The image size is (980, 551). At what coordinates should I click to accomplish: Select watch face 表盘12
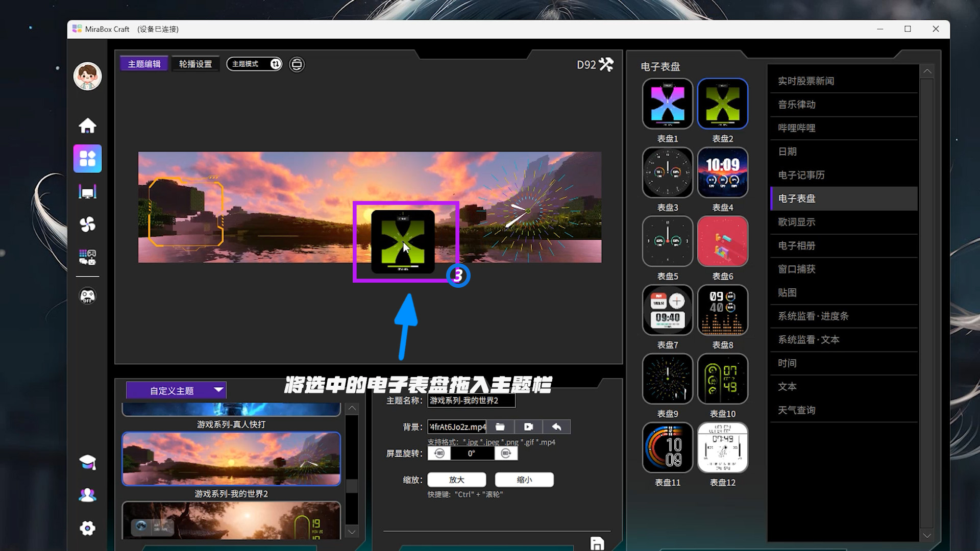(723, 447)
